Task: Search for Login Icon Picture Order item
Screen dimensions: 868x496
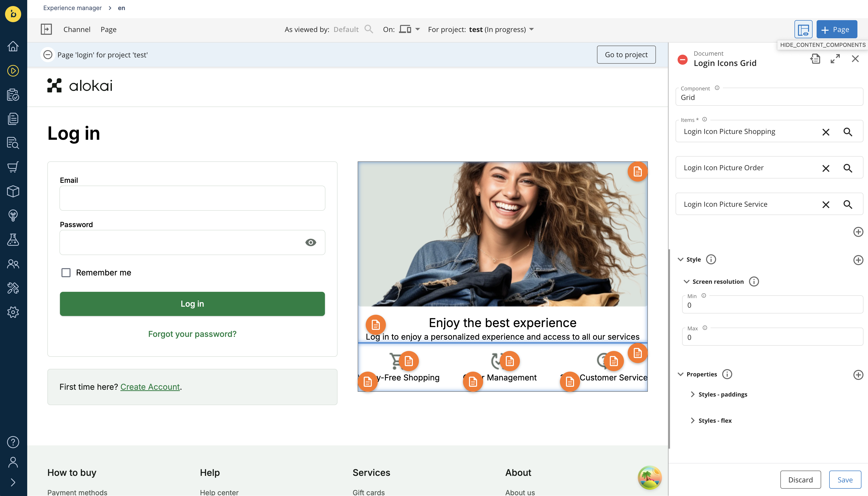Action: (x=848, y=168)
